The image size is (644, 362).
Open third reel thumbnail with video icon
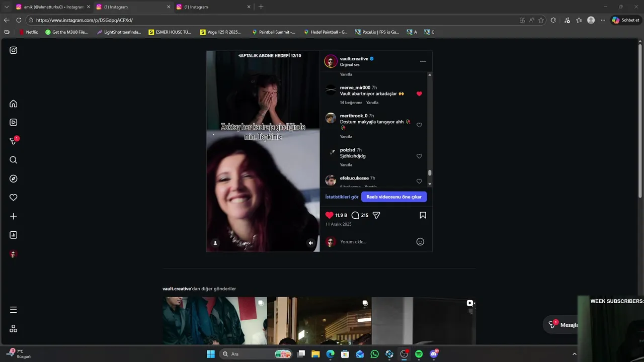pyautogui.click(x=424, y=320)
